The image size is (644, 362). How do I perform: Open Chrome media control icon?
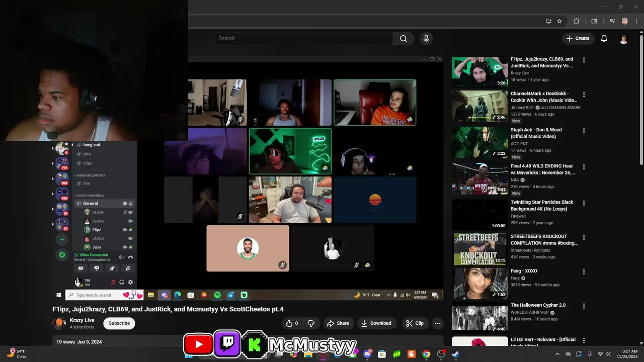coord(612,21)
